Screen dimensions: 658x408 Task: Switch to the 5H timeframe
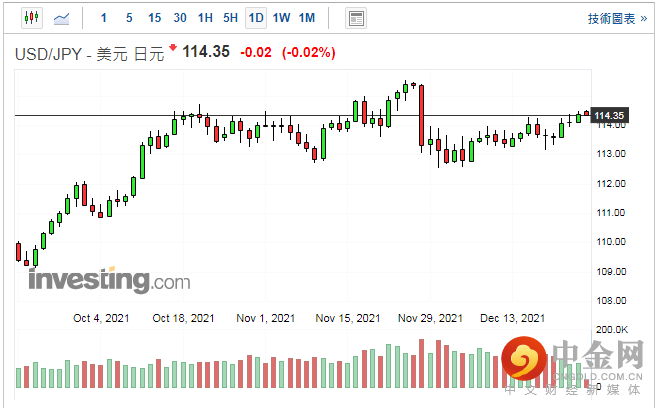tap(230, 18)
